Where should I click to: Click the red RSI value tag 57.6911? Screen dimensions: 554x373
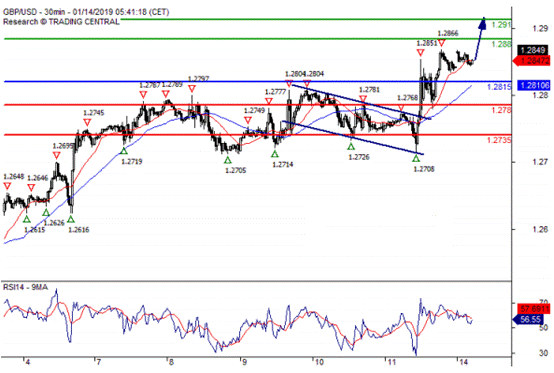[x=534, y=309]
